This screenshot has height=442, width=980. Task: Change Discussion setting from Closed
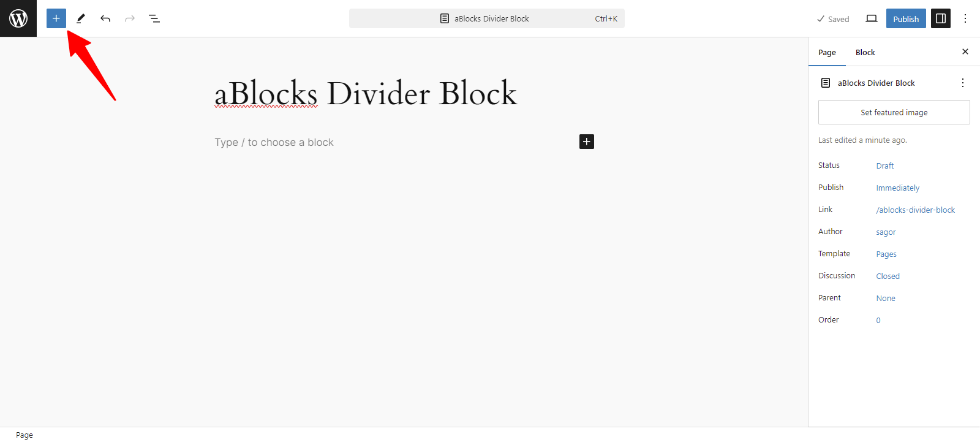[888, 276]
